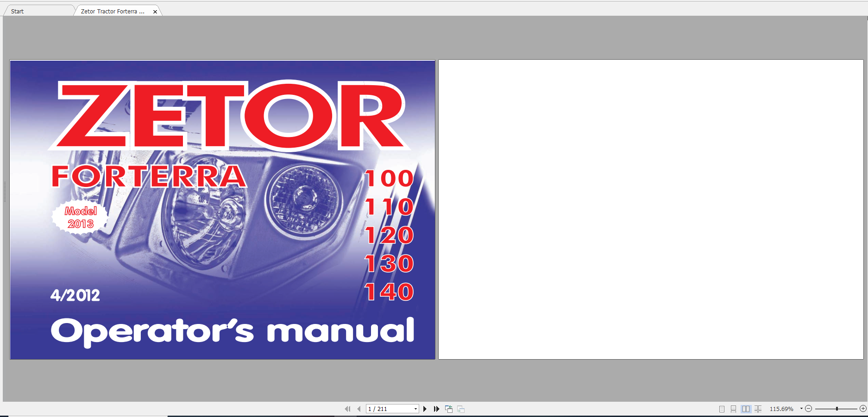868x417 pixels.
Task: Click the Zetor Forterra cover page
Action: (x=222, y=209)
